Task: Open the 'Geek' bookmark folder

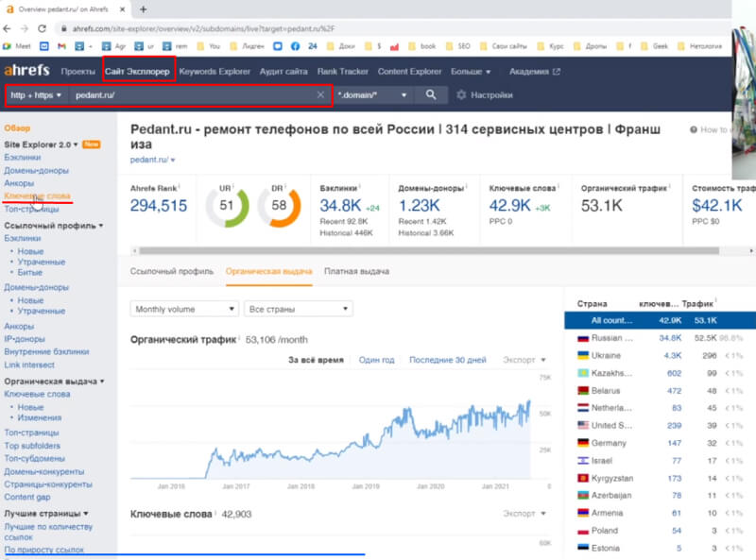Action: pos(654,46)
